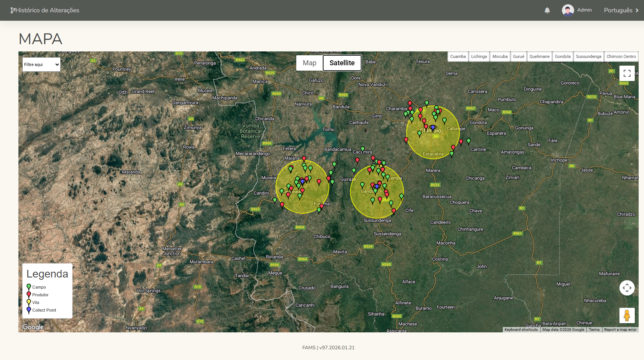Click the map camera controls icon
This screenshot has height=360, width=644.
click(627, 288)
